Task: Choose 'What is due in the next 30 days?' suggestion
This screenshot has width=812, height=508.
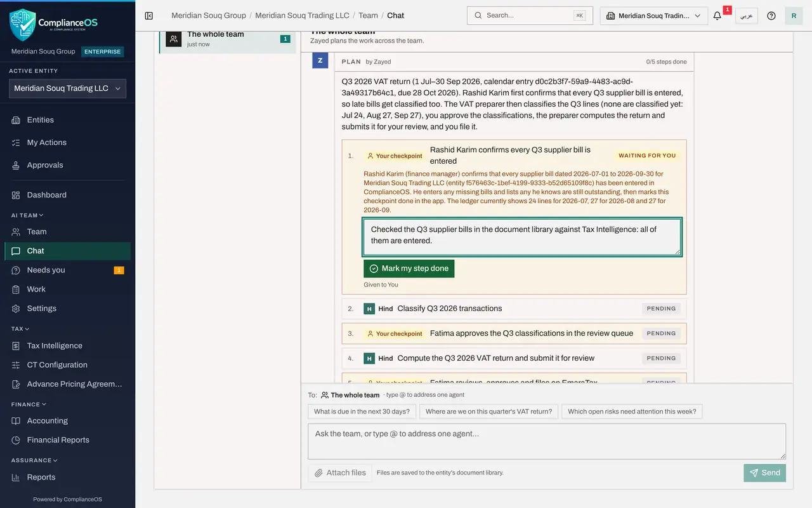Action: [362, 411]
